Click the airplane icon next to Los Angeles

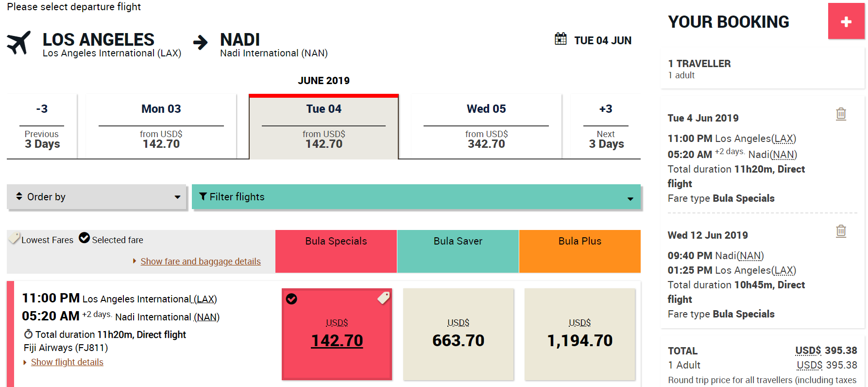19,43
